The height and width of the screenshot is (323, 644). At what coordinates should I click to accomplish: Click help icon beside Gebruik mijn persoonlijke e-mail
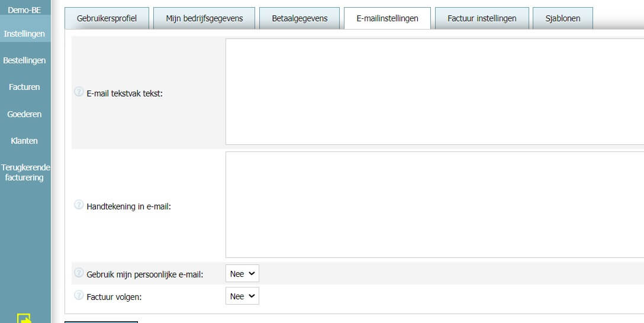(79, 273)
